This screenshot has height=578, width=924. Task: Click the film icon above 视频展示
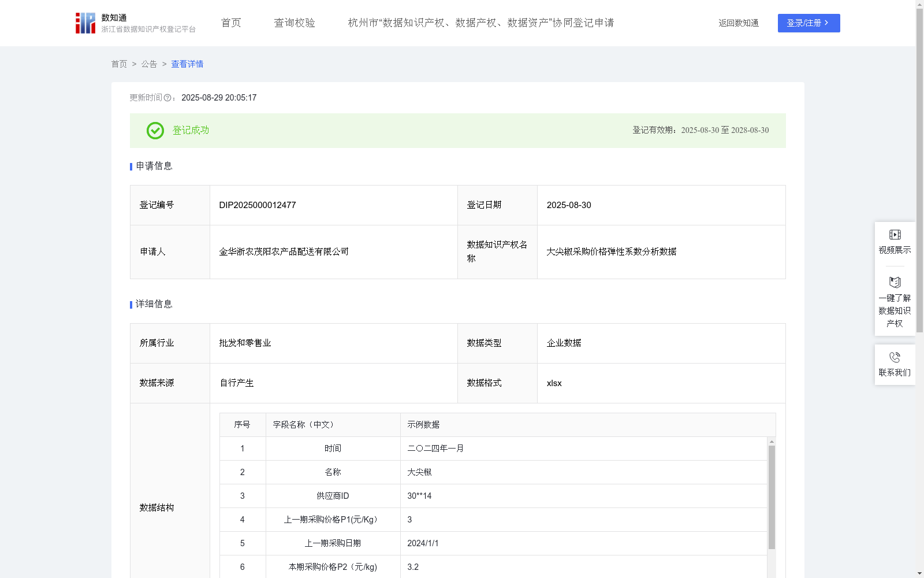894,234
